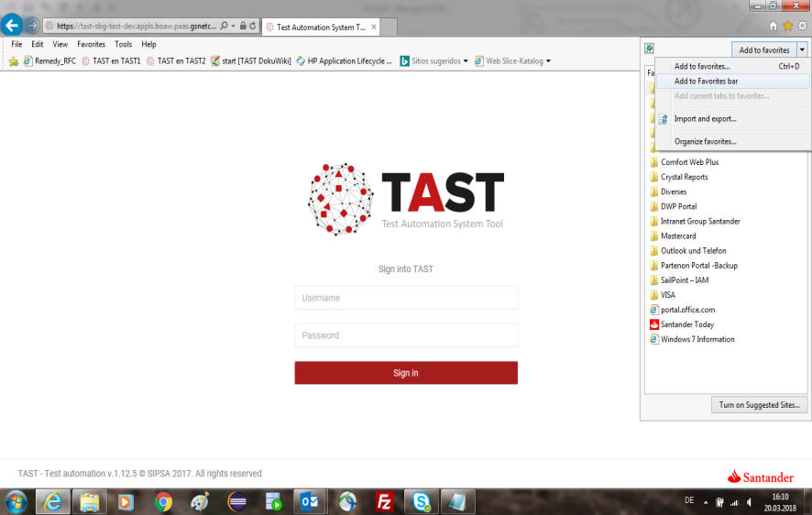The image size is (812, 515).
Task: Click the browser back arrow button
Action: 13,26
